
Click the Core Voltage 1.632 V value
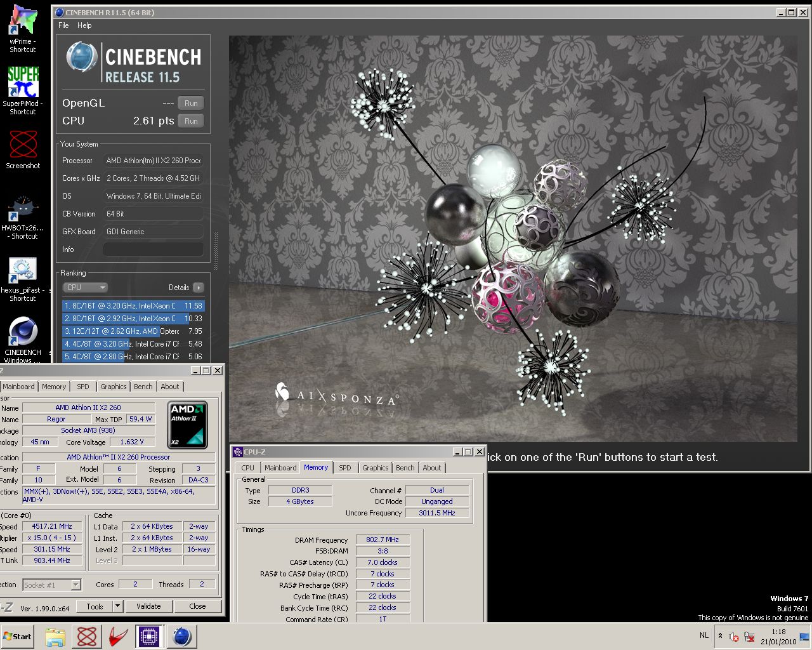coord(132,442)
